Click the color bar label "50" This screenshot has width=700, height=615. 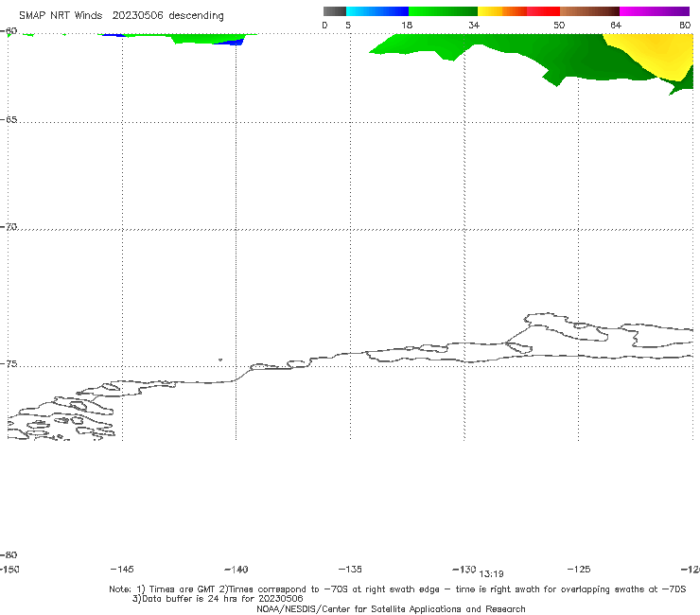tap(559, 26)
